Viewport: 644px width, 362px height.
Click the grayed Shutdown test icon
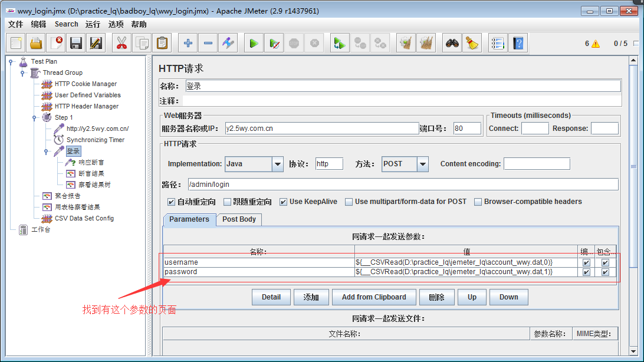(x=314, y=43)
